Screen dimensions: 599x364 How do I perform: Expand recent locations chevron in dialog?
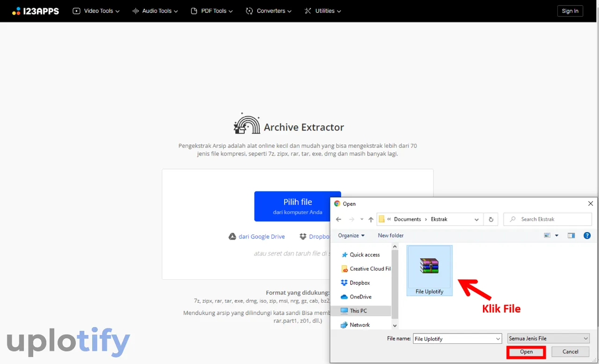tap(362, 219)
